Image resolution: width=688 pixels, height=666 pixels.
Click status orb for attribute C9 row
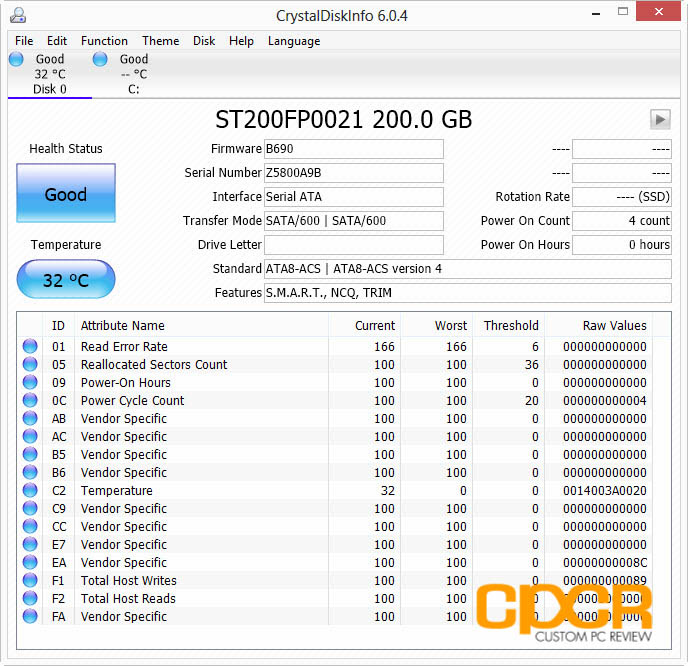coord(30,508)
